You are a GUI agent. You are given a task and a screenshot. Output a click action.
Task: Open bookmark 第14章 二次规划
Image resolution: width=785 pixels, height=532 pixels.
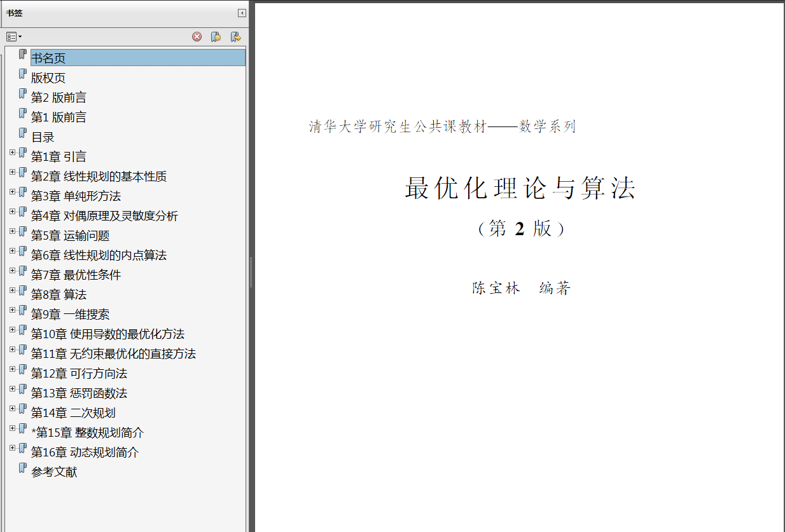[x=73, y=413]
